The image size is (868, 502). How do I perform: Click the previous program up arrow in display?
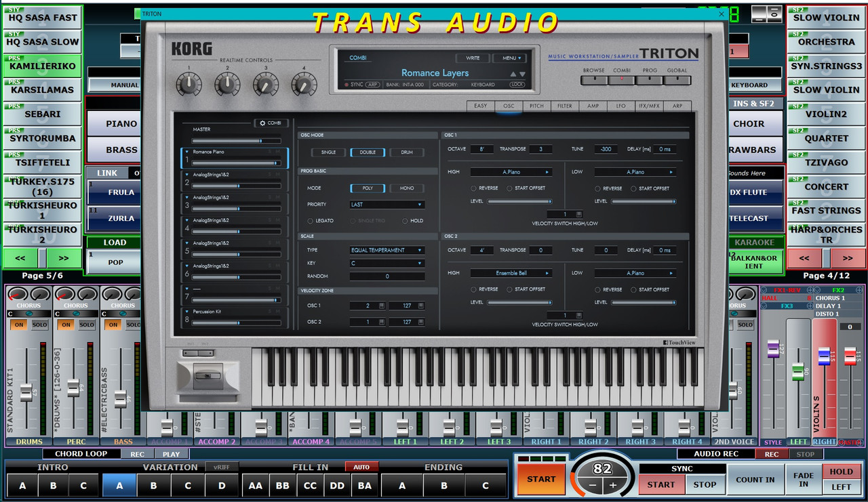(513, 74)
